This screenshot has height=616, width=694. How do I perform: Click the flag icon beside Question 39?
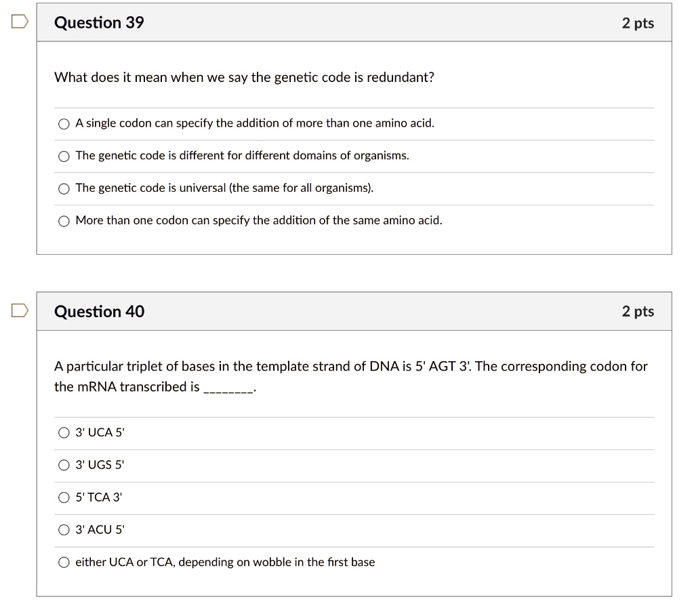[18, 21]
